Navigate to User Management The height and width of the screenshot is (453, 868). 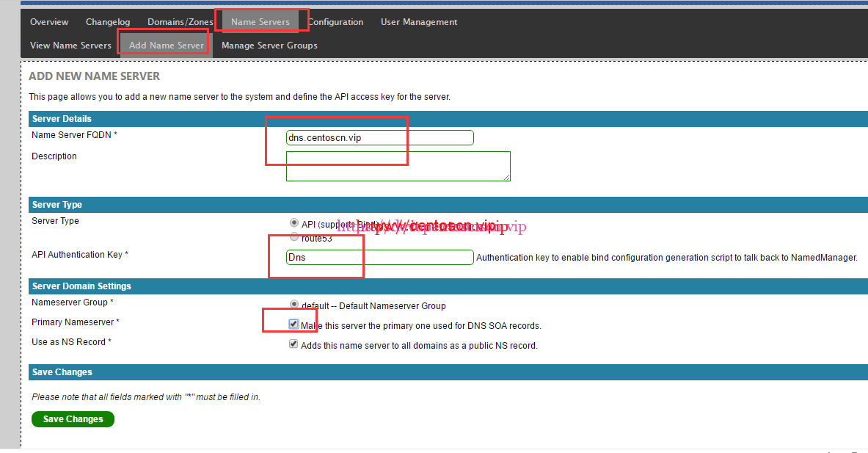[x=419, y=22]
